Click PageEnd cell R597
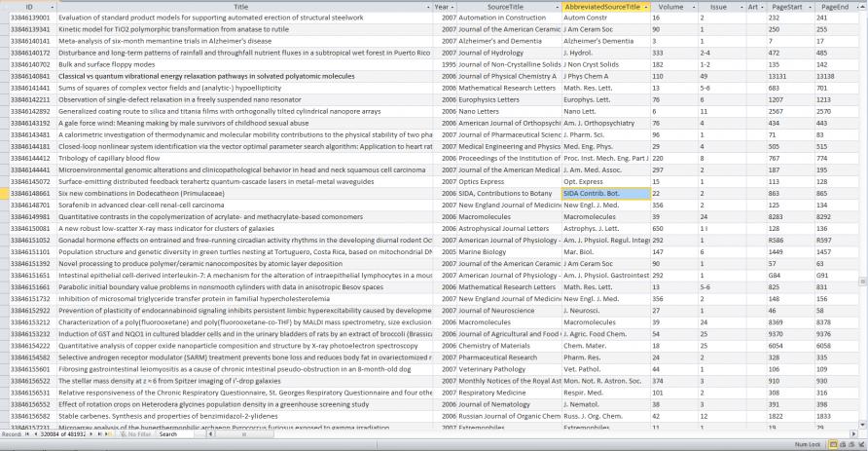This screenshot has height=451, width=868. [x=837, y=241]
